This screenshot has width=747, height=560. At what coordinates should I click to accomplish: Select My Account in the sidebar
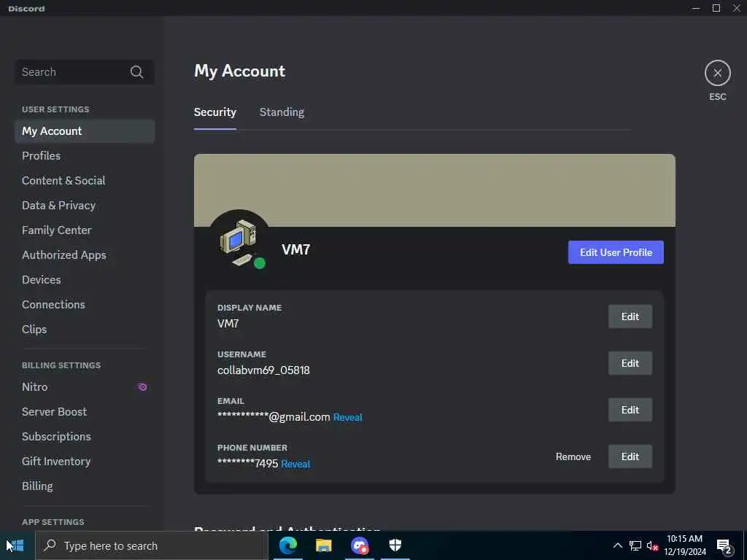point(85,131)
